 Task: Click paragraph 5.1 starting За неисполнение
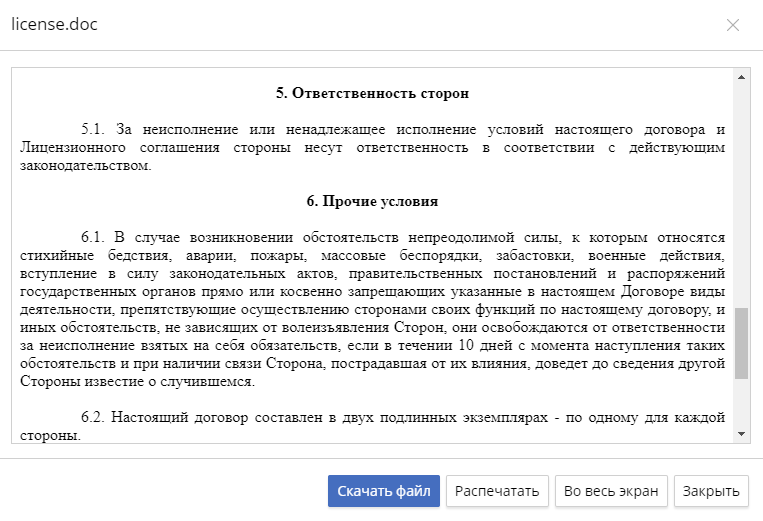click(372, 147)
